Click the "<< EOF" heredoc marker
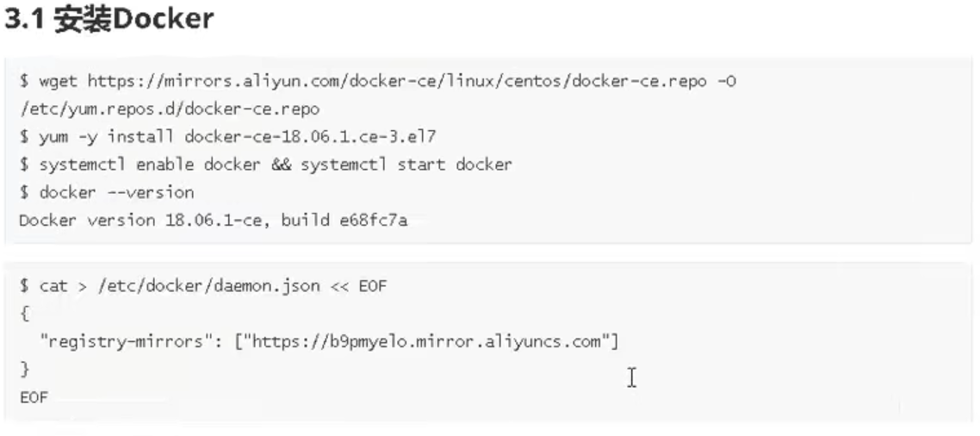Image resolution: width=980 pixels, height=436 pixels. [x=359, y=286]
